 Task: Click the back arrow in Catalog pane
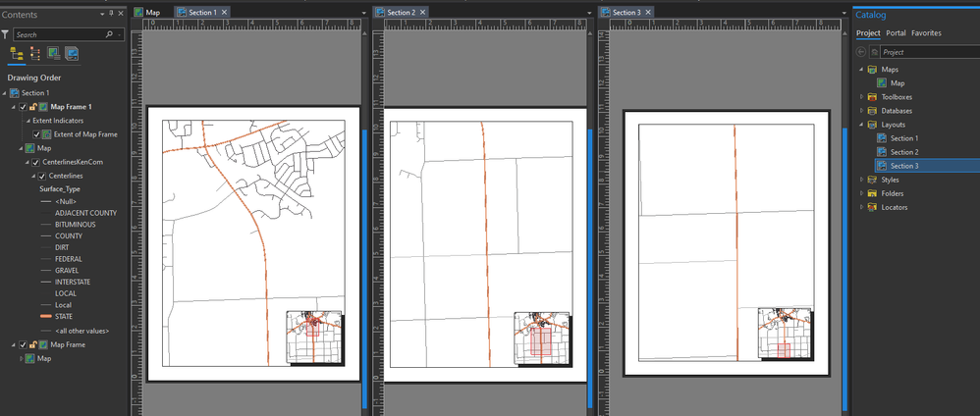861,52
